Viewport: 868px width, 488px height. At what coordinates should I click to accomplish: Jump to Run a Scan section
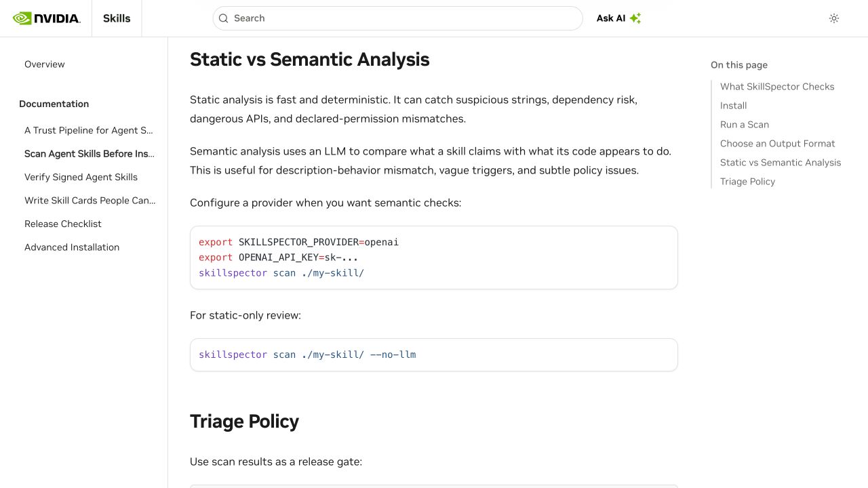[x=745, y=125]
